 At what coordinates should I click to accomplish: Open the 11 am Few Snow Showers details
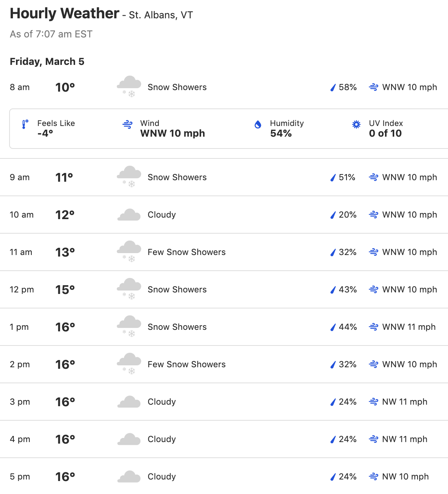[x=224, y=252]
